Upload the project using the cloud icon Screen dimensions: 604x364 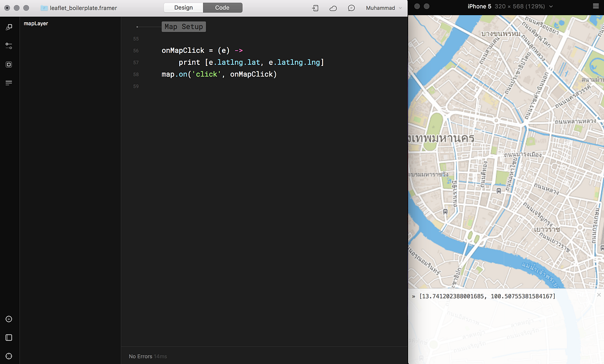point(333,8)
